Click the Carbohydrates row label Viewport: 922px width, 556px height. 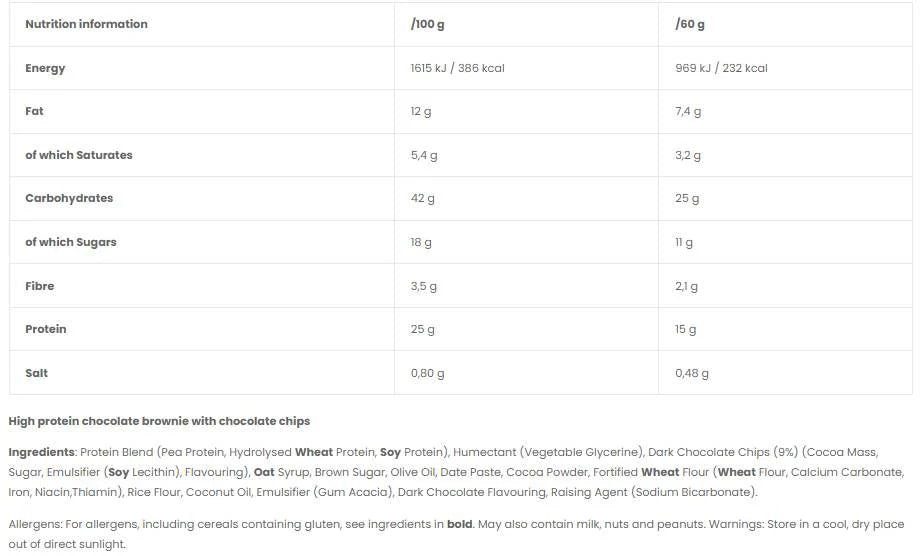coord(69,198)
